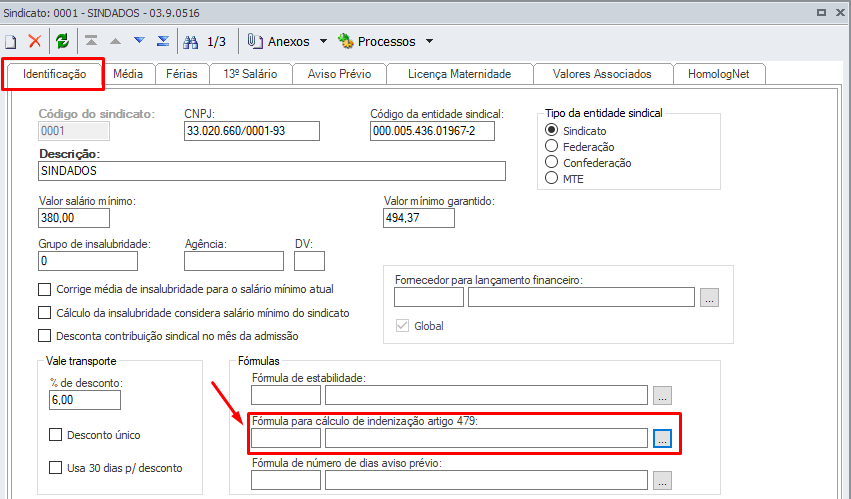Click the Fornecedor description input field

tap(581, 298)
